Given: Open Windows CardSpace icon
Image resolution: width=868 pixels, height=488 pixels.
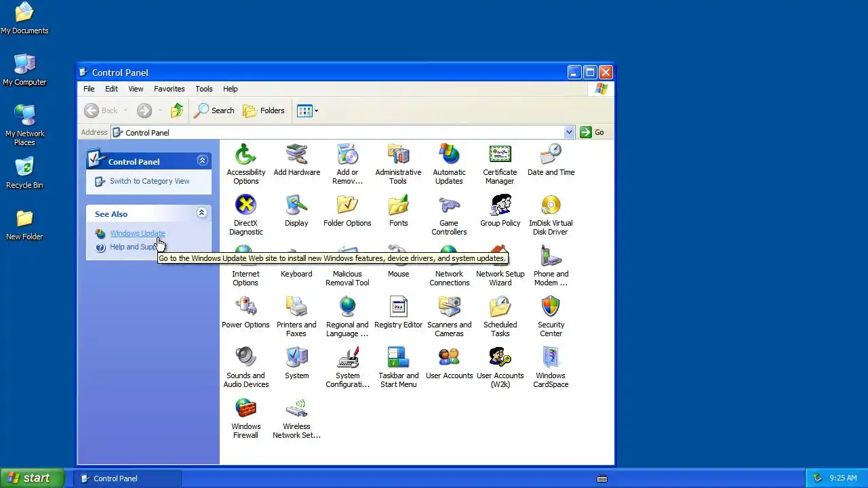Looking at the screenshot, I should point(551,357).
